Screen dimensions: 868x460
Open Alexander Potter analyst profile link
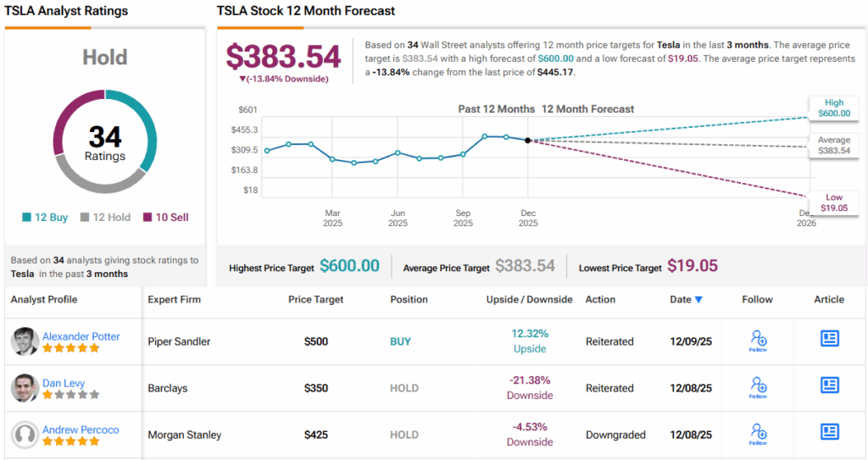tap(81, 336)
